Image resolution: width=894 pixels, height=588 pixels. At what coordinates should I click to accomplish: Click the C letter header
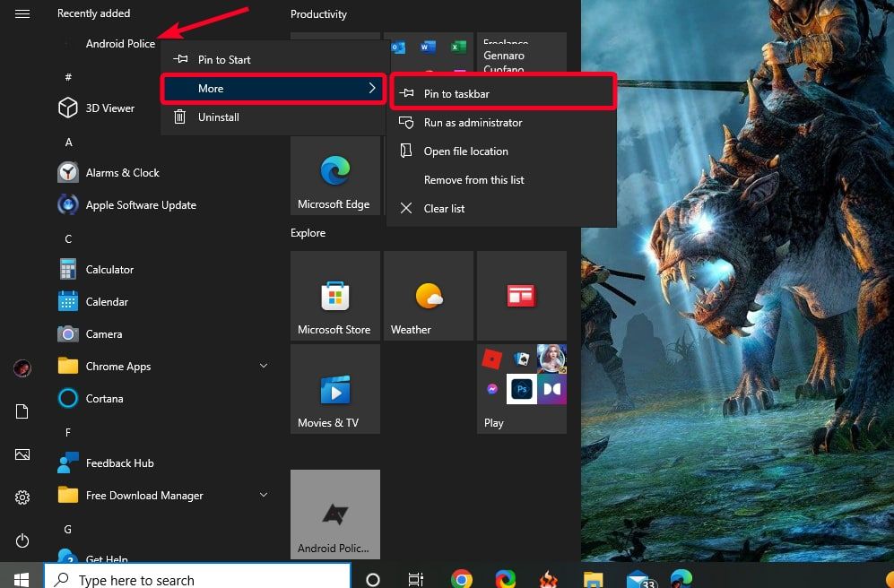(68, 238)
